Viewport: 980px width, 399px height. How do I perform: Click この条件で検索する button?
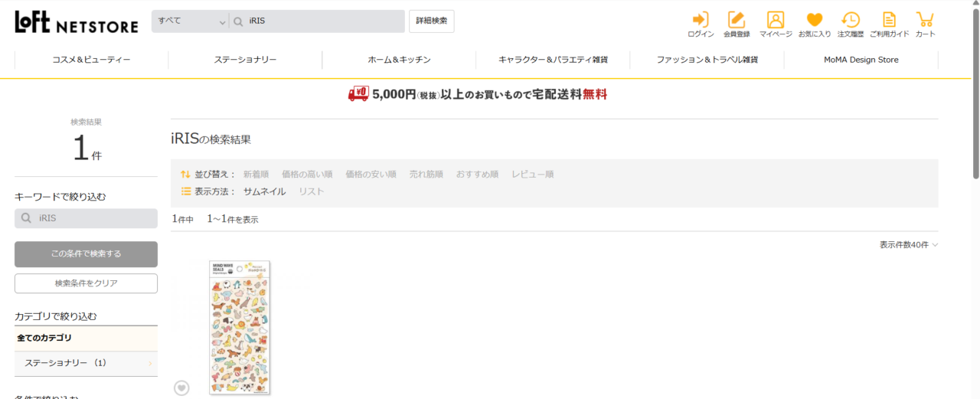(x=86, y=254)
